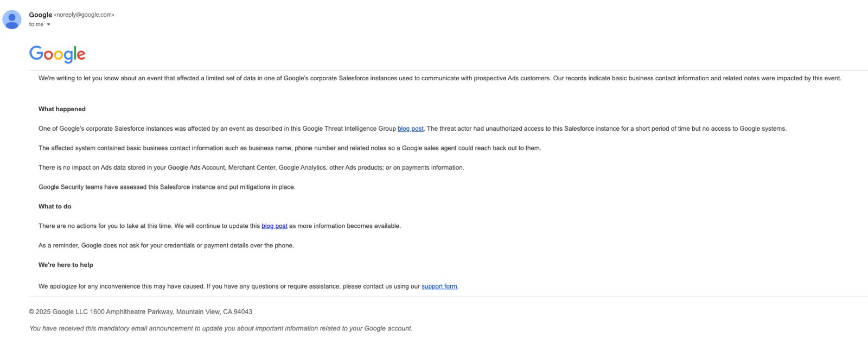
Task: Open blog post link in 'What happened' paragraph
Action: click(411, 129)
